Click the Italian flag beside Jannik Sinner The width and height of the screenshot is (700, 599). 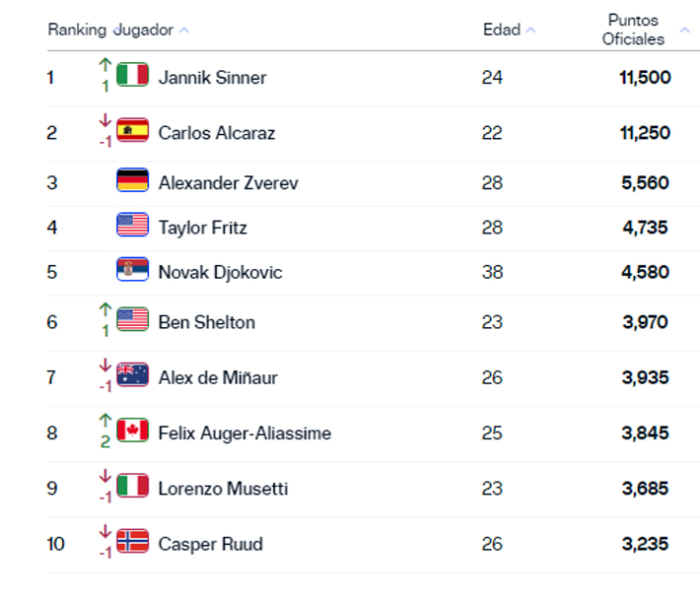click(132, 76)
